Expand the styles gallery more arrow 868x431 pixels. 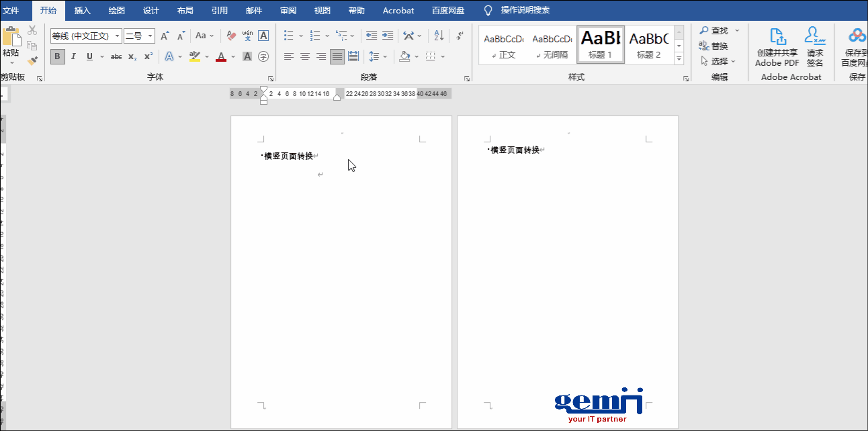pyautogui.click(x=679, y=59)
